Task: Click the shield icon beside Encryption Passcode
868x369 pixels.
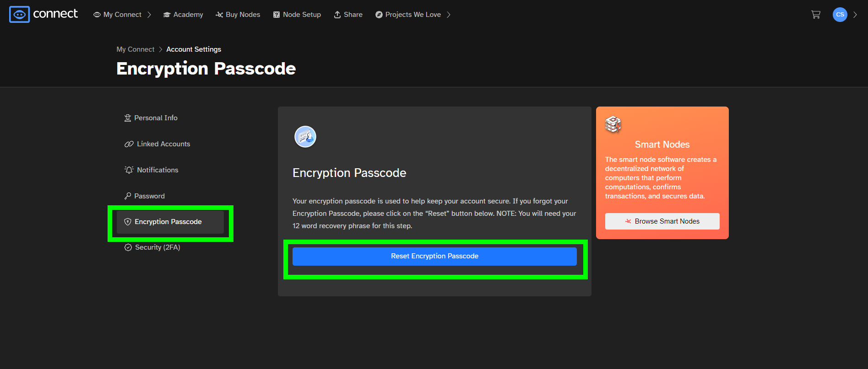Action: (128, 221)
